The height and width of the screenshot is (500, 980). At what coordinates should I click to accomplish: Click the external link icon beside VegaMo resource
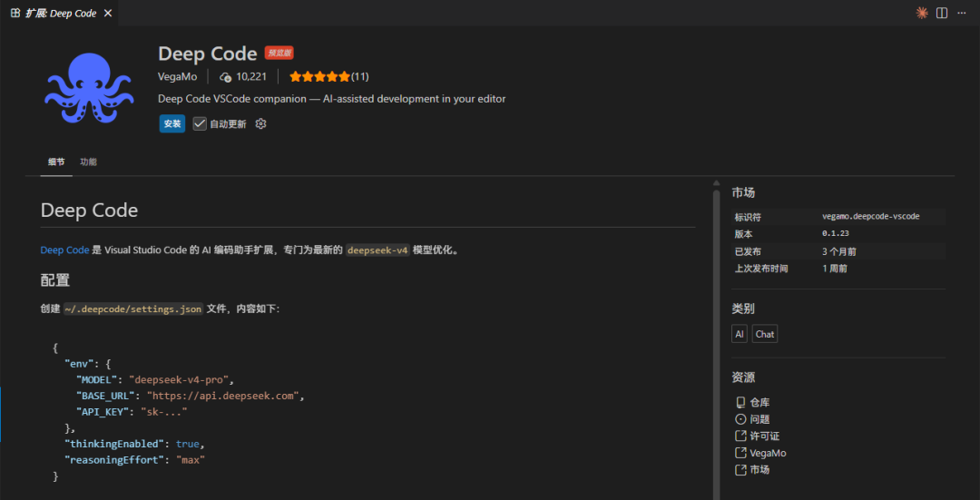tap(740, 453)
